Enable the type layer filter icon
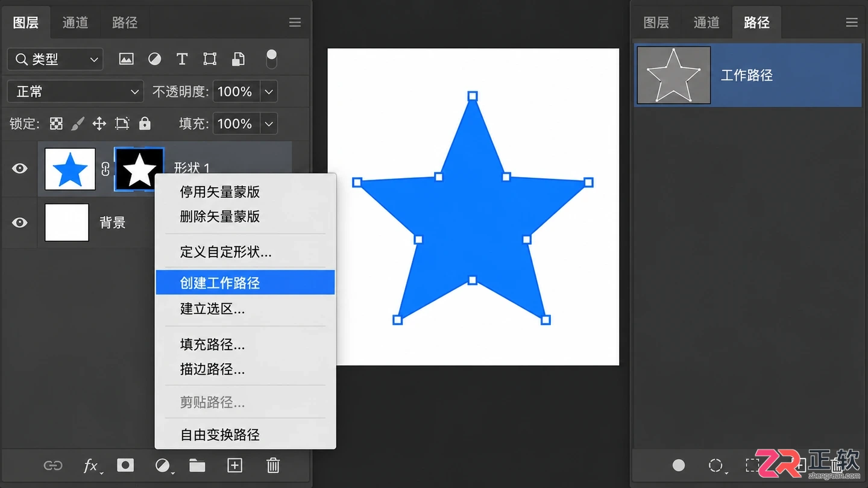This screenshot has width=868, height=488. tap(182, 59)
